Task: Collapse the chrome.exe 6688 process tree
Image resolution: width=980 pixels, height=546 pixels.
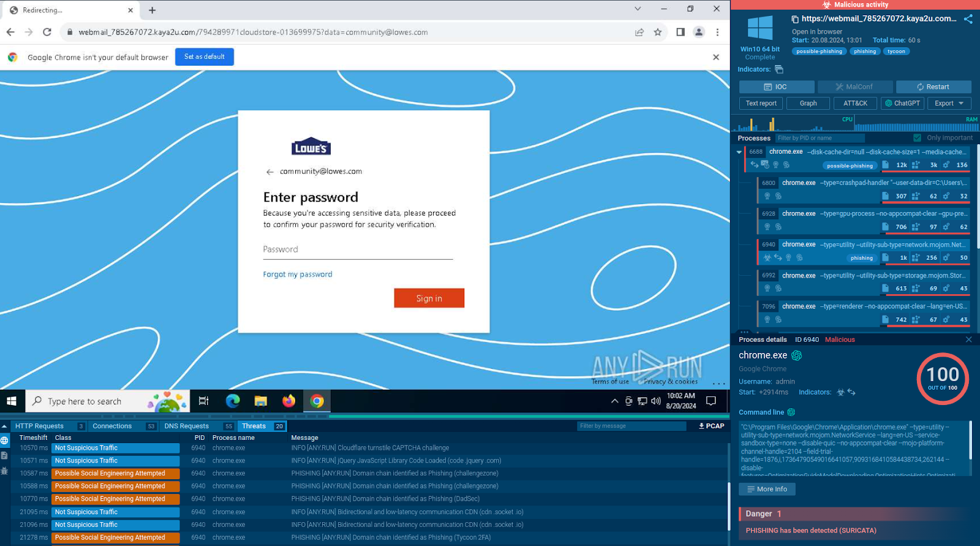Action: [x=739, y=152]
